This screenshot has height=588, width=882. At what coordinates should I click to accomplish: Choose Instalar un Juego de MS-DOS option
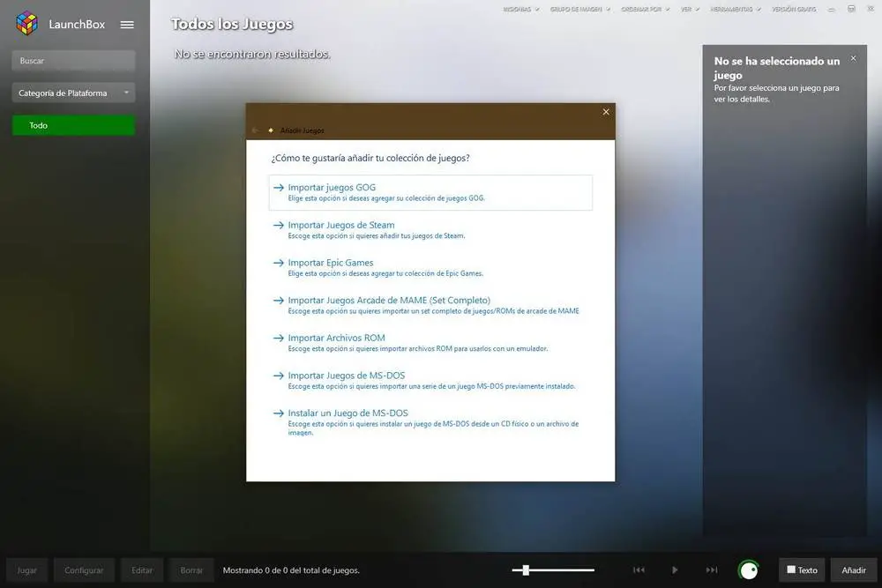click(430, 422)
